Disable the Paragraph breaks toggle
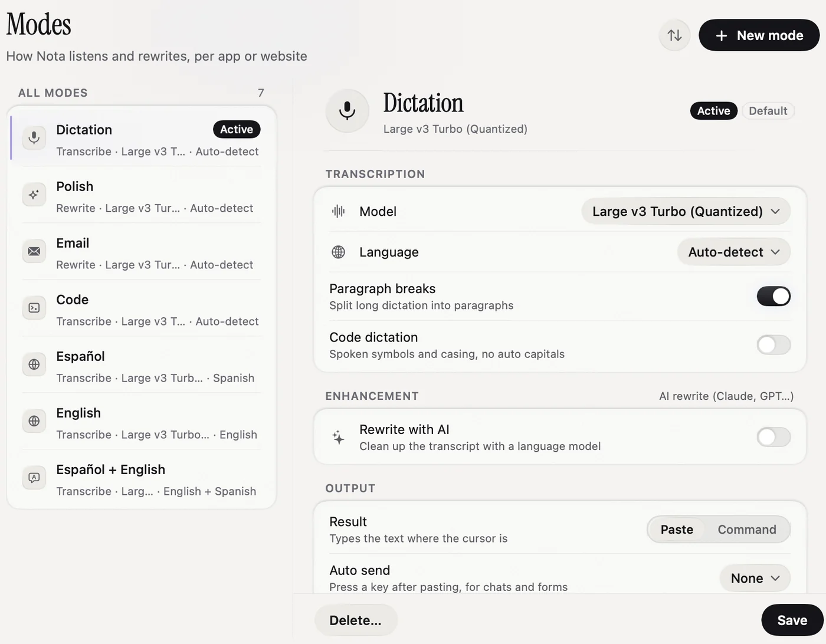 pyautogui.click(x=773, y=296)
